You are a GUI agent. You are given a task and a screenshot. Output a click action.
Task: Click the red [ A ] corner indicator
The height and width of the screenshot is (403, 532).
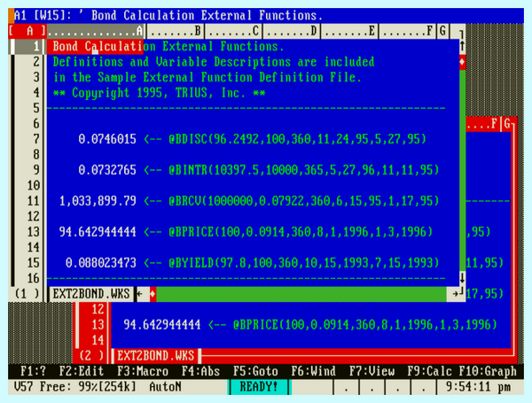click(27, 31)
